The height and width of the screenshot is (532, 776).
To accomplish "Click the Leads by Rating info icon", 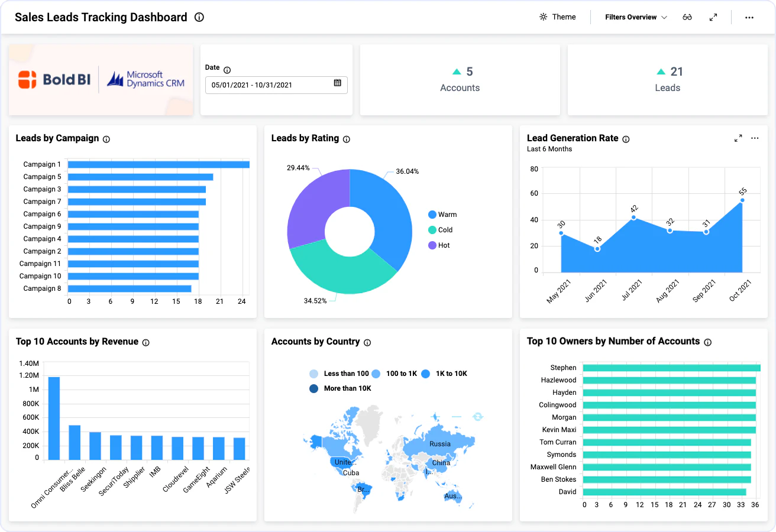I will [347, 140].
